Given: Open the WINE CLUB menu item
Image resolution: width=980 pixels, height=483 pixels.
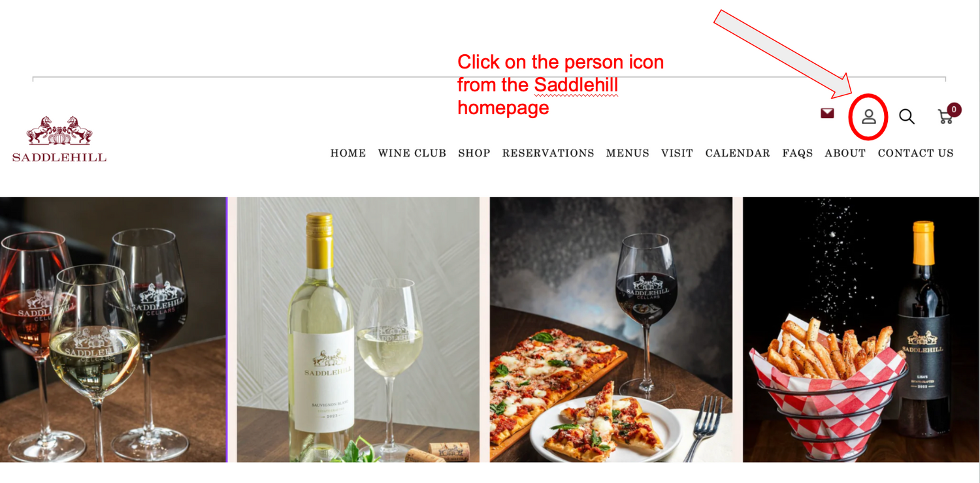Looking at the screenshot, I should 412,153.
